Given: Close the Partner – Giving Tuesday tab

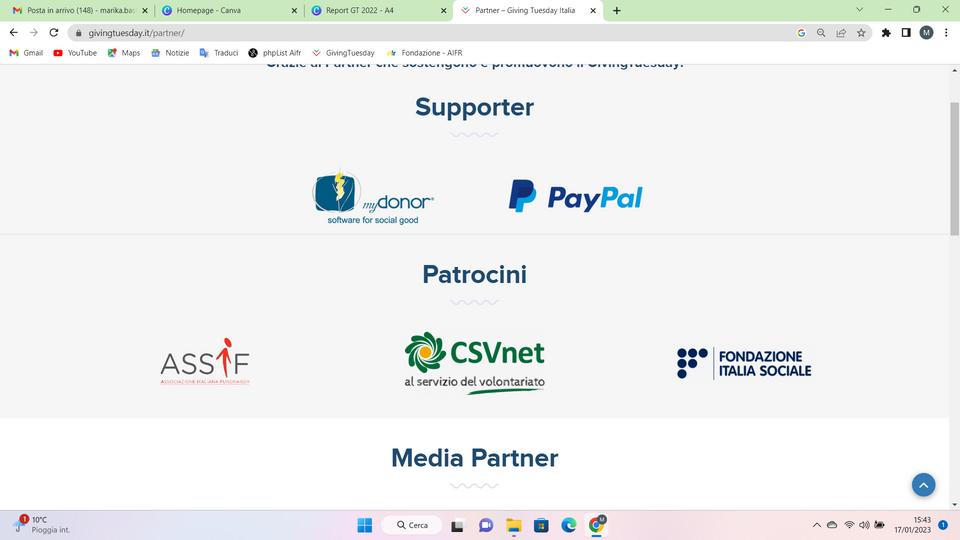Looking at the screenshot, I should point(593,10).
